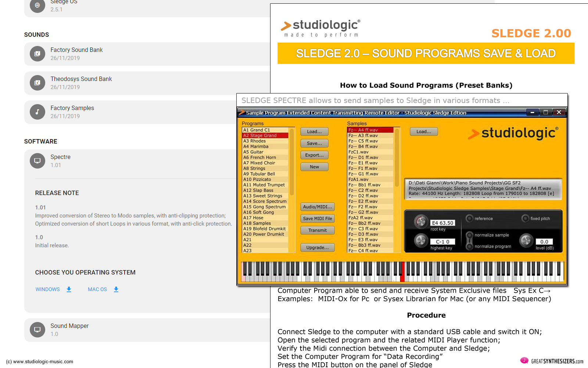Select program A20 Power Drumkit
This screenshot has height=368, width=588.
click(265, 234)
